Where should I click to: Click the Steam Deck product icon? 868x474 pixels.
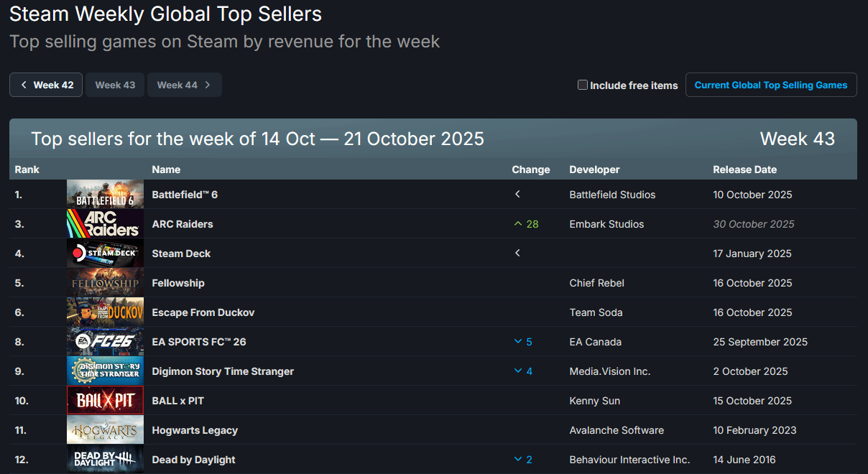pos(105,254)
